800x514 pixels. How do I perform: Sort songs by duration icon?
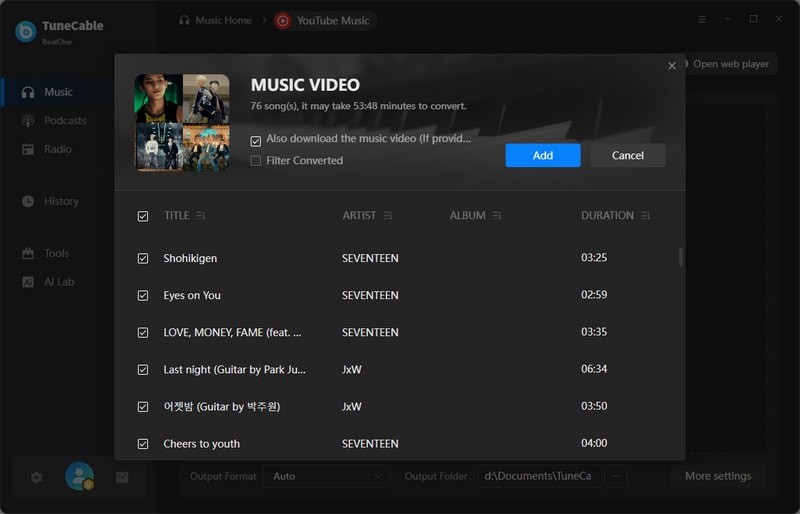(646, 216)
